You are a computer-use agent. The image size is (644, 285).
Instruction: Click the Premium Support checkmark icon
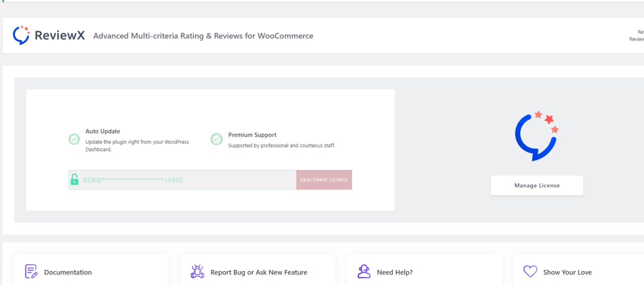tap(216, 139)
